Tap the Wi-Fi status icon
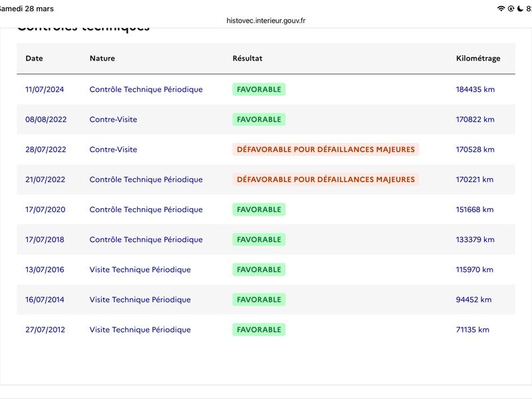 coord(501,9)
